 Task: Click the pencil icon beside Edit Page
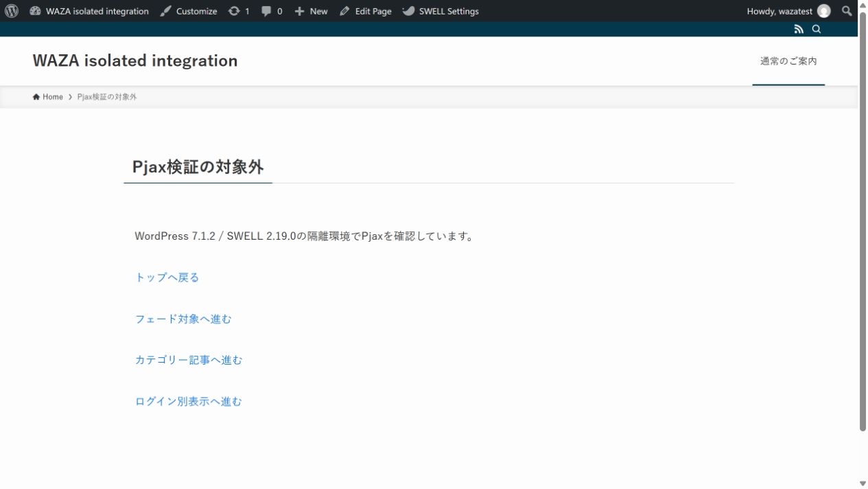(x=344, y=11)
